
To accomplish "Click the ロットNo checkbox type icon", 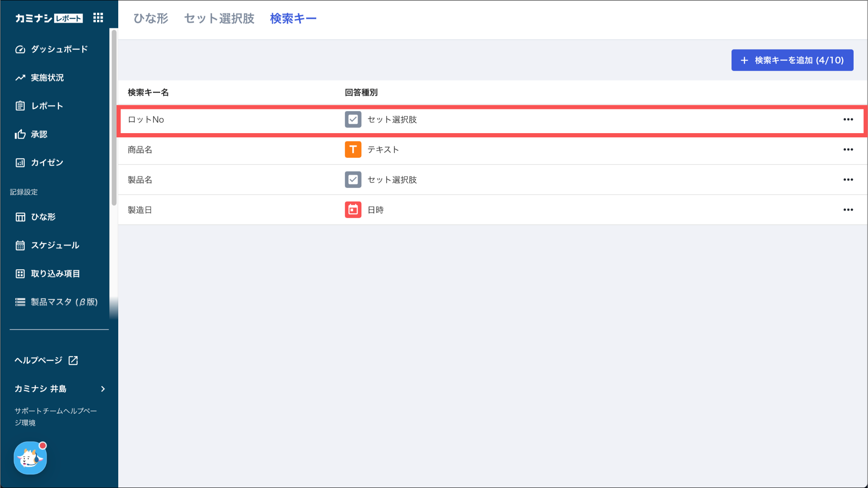I will click(353, 120).
